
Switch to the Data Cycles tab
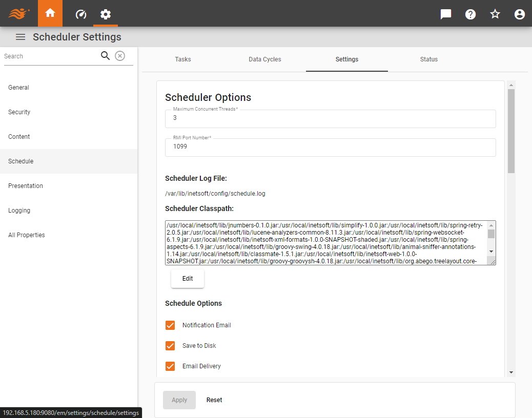pyautogui.click(x=264, y=59)
